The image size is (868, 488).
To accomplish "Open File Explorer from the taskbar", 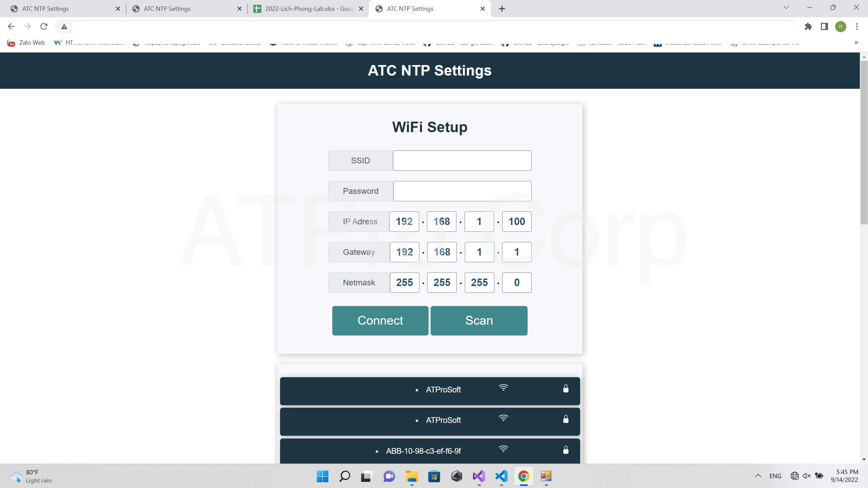I will (412, 476).
